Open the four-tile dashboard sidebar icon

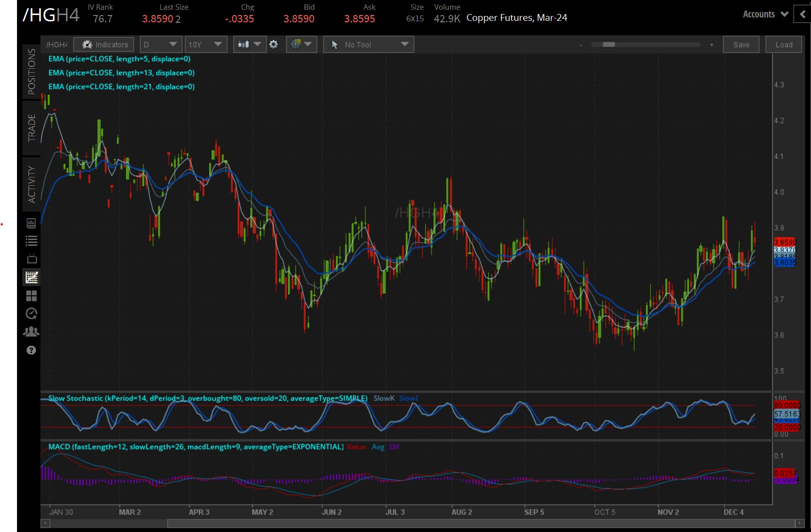point(32,296)
